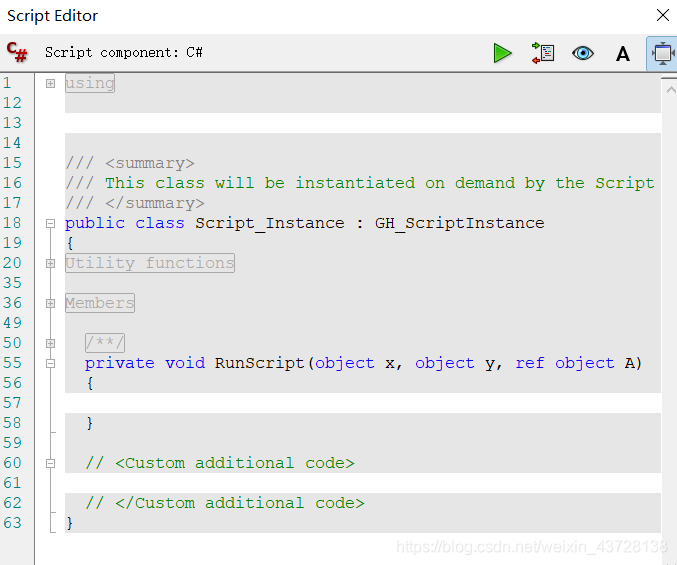Click the '</summary>' comment on line 17

155,203
